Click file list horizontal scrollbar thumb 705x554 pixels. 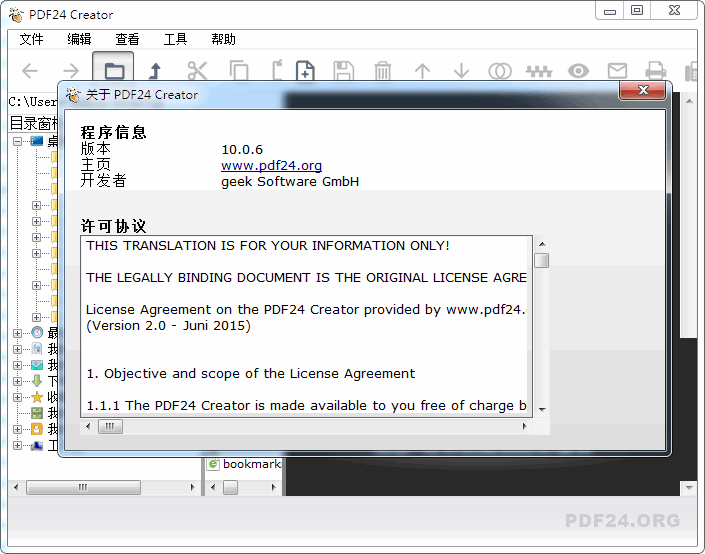pos(230,487)
